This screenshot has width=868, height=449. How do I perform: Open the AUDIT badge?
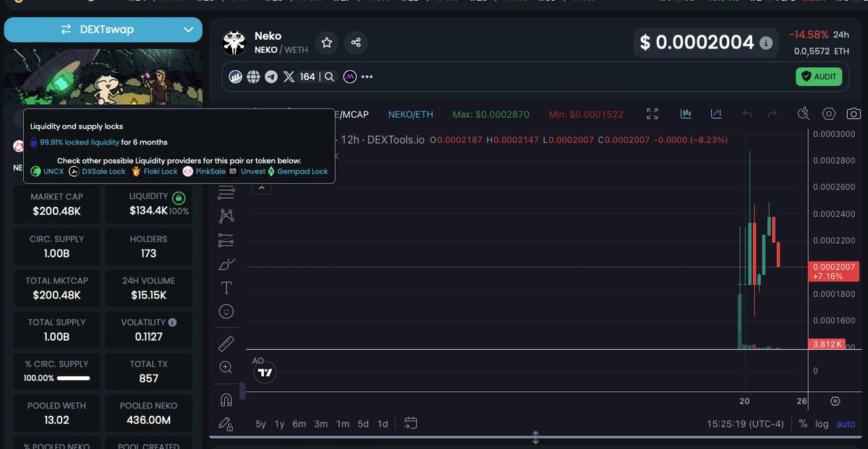(819, 77)
